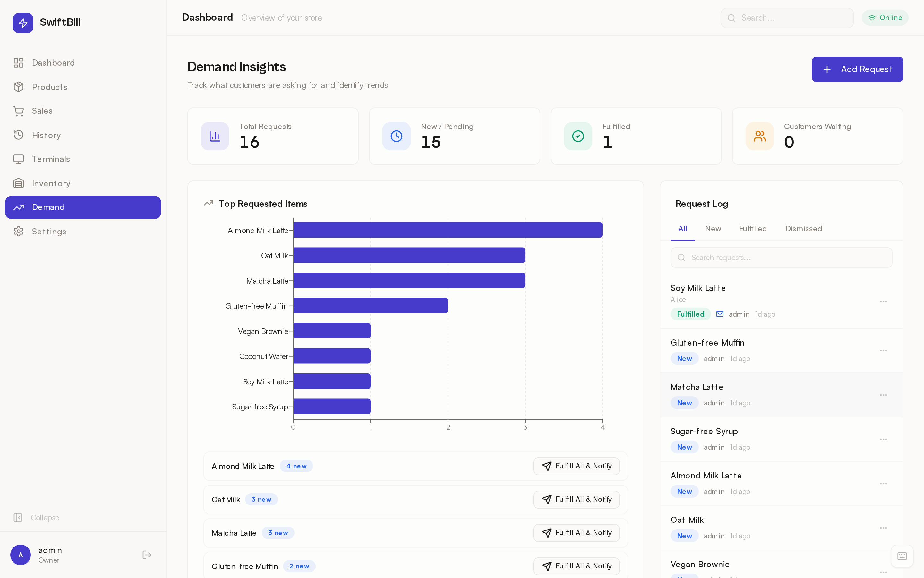Screen dimensions: 924x578
Task: Fulfill All & Notify for Gluten-free Muffin
Action: point(576,566)
